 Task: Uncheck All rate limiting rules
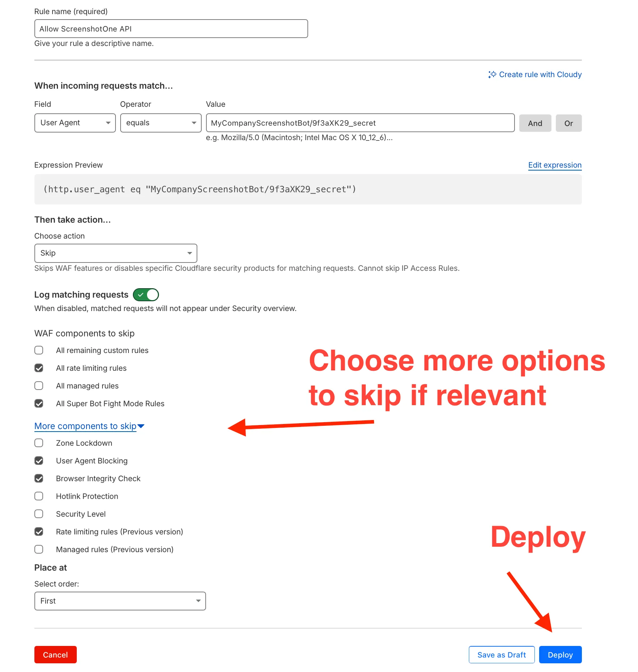(x=39, y=367)
